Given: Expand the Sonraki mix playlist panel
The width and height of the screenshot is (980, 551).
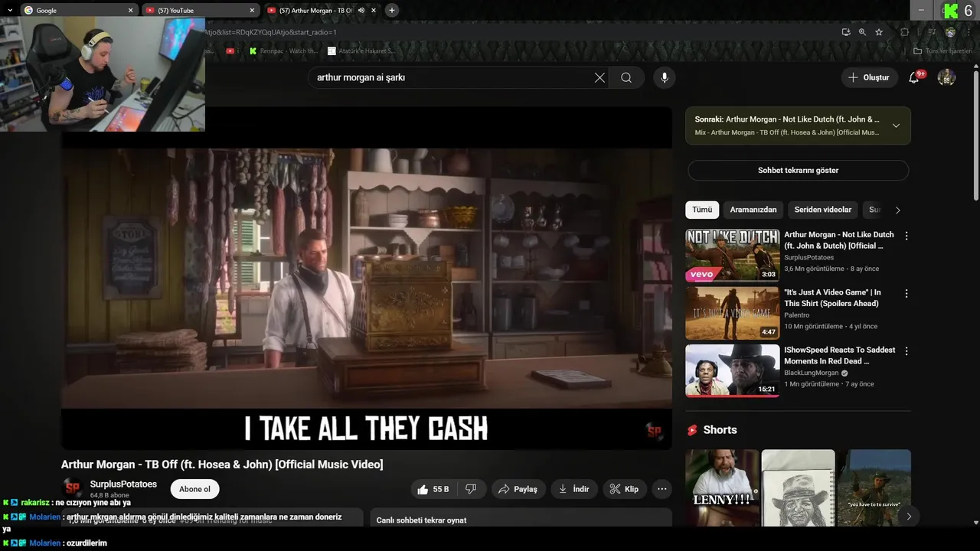Looking at the screenshot, I should click(x=896, y=126).
